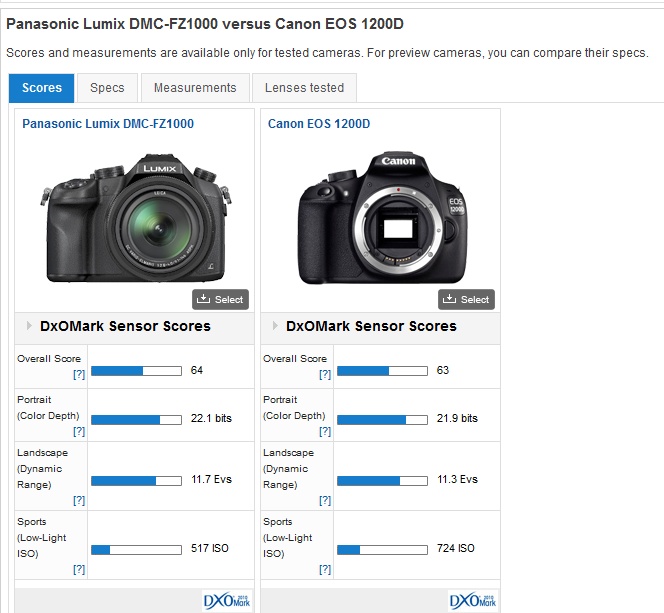Click the Canon EOS 1200D camera photo
The width and height of the screenshot is (664, 613).
pyautogui.click(x=382, y=218)
